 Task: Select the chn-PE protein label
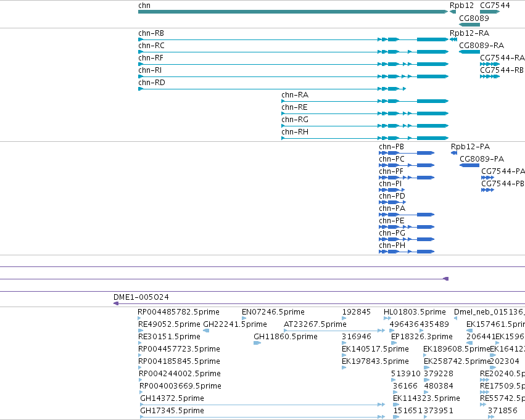coord(392,221)
